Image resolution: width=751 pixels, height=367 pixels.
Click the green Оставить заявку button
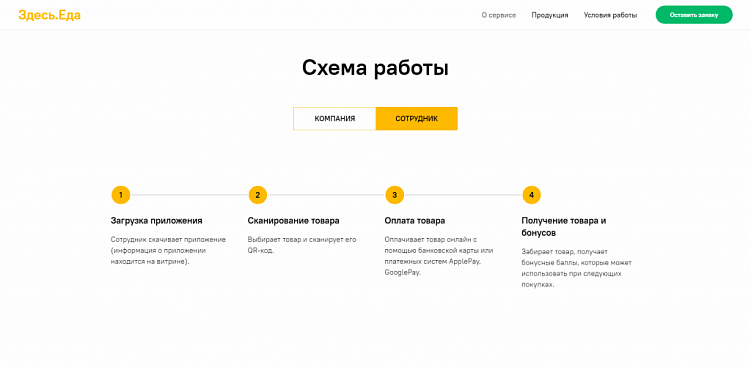[694, 15]
